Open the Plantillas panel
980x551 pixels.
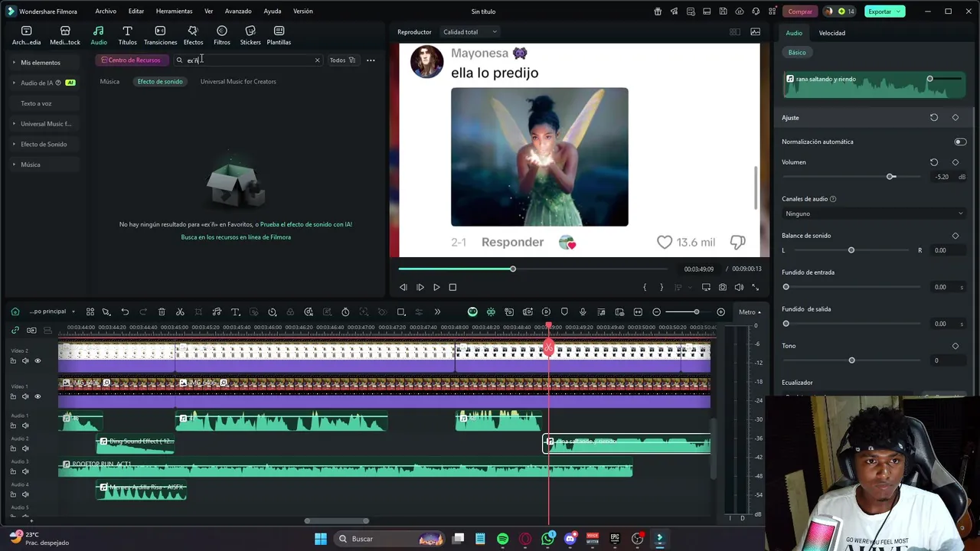279,35
